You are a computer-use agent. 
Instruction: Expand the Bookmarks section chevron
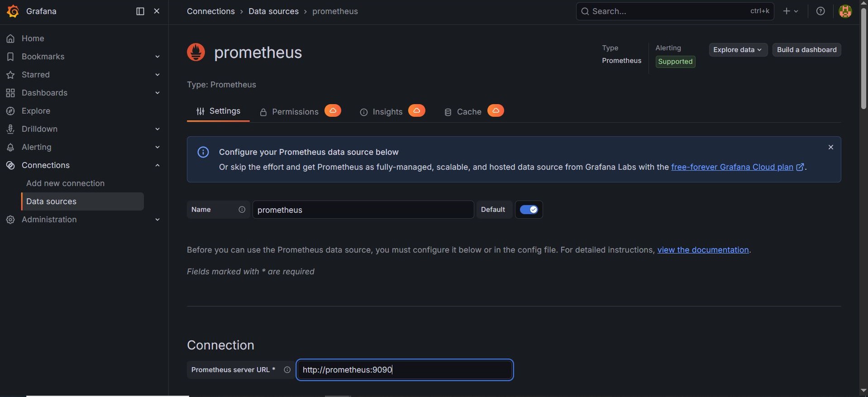(157, 57)
